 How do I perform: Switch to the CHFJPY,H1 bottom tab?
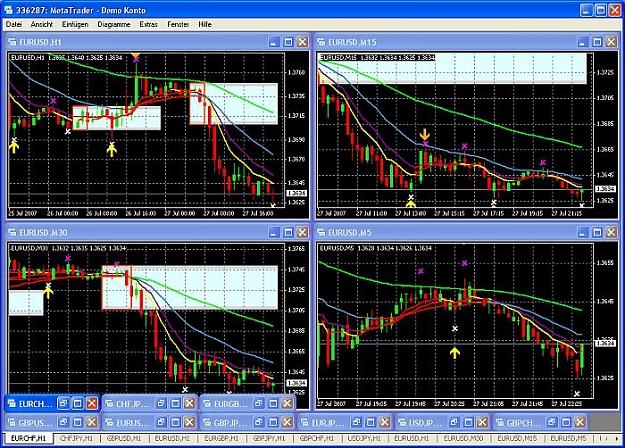(77, 438)
